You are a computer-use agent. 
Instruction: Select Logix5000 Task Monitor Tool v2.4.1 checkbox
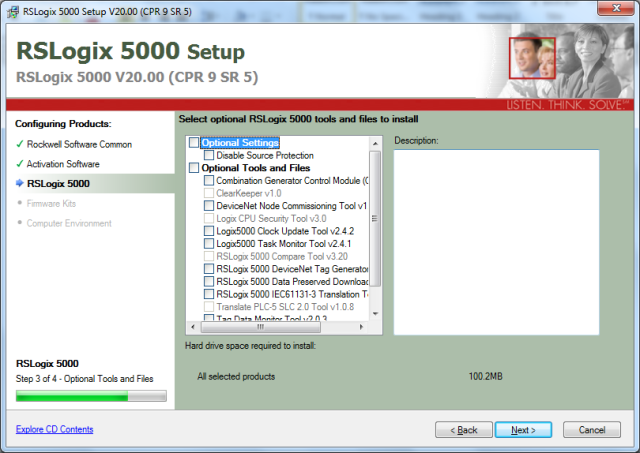209,244
